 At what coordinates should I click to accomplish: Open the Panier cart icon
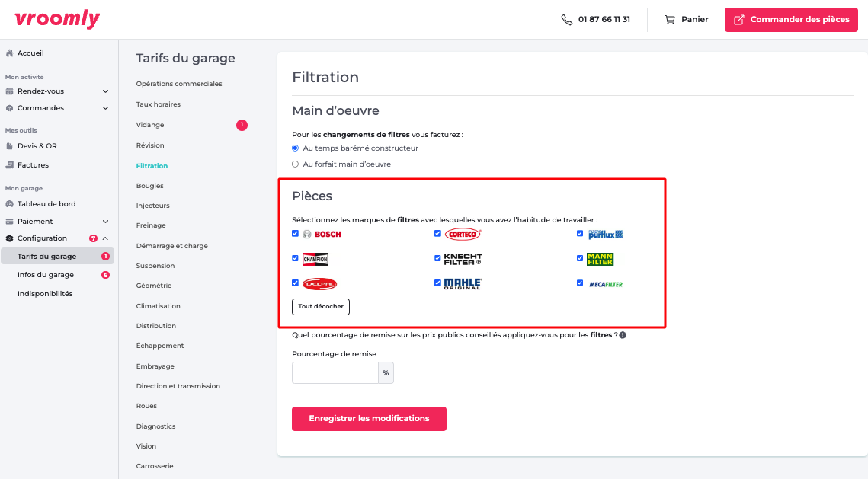(x=670, y=20)
